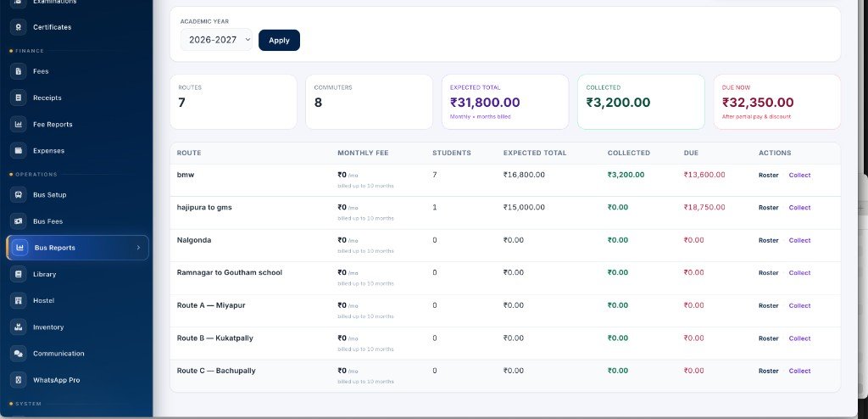868x419 pixels.
Task: Collect fees for hajipura to gms
Action: tap(799, 208)
